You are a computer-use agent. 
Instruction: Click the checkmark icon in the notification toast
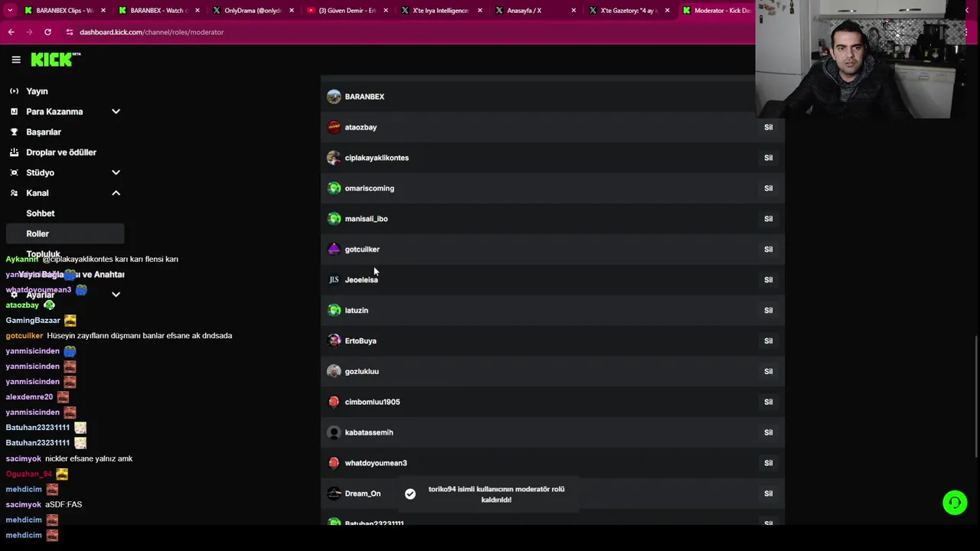410,494
